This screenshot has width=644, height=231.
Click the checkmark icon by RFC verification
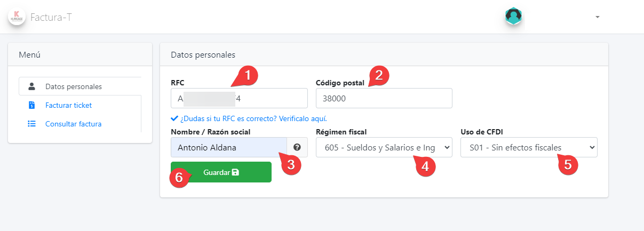[174, 118]
